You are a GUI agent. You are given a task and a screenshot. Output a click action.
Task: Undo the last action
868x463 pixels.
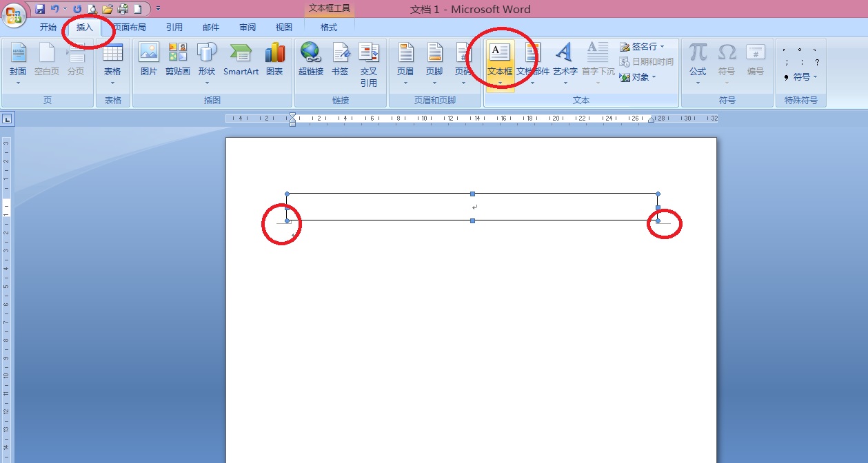pyautogui.click(x=55, y=9)
